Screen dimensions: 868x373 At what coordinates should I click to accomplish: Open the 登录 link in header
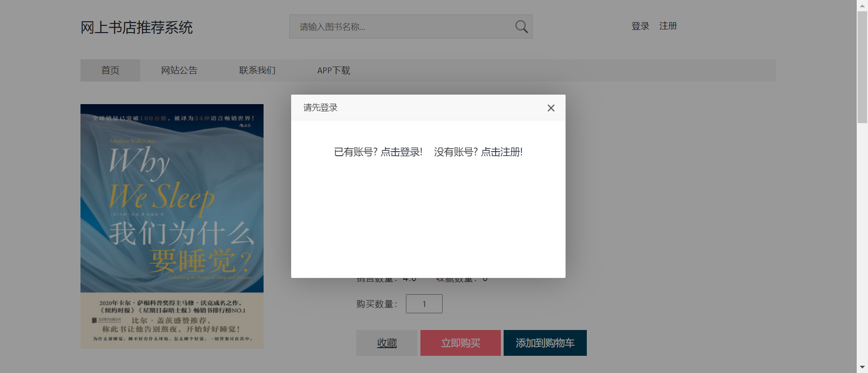[640, 26]
